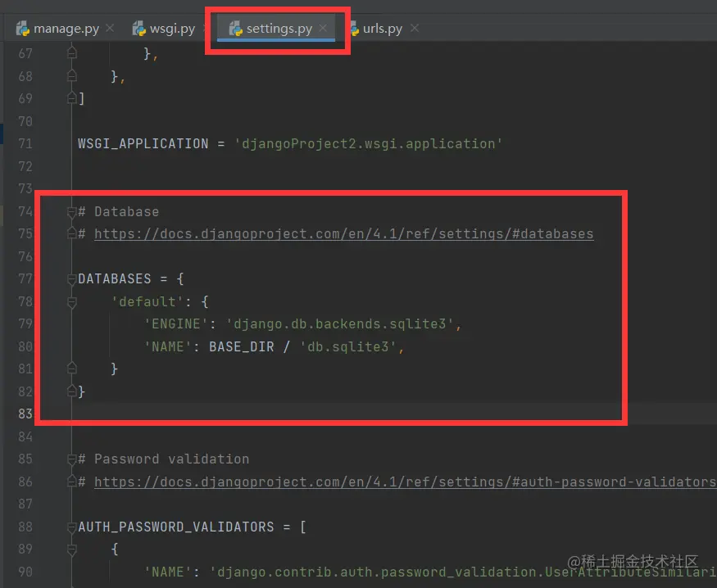
Task: Click fold end marker at line 82
Action: 72,391
